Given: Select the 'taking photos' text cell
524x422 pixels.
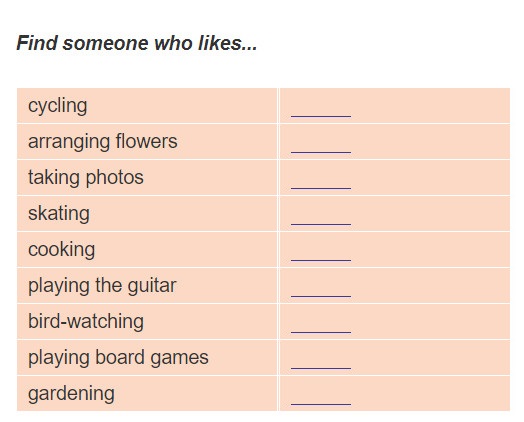Looking at the screenshot, I should (147, 178).
